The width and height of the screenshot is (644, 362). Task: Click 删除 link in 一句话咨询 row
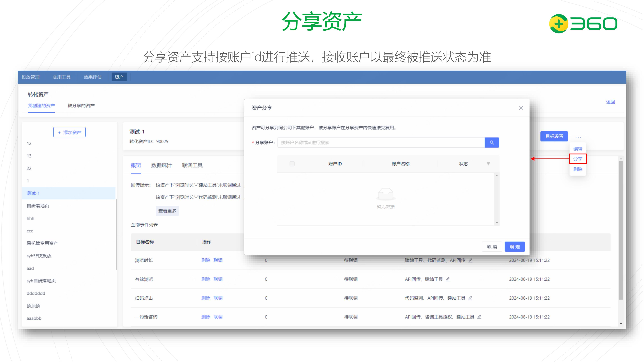(206, 317)
